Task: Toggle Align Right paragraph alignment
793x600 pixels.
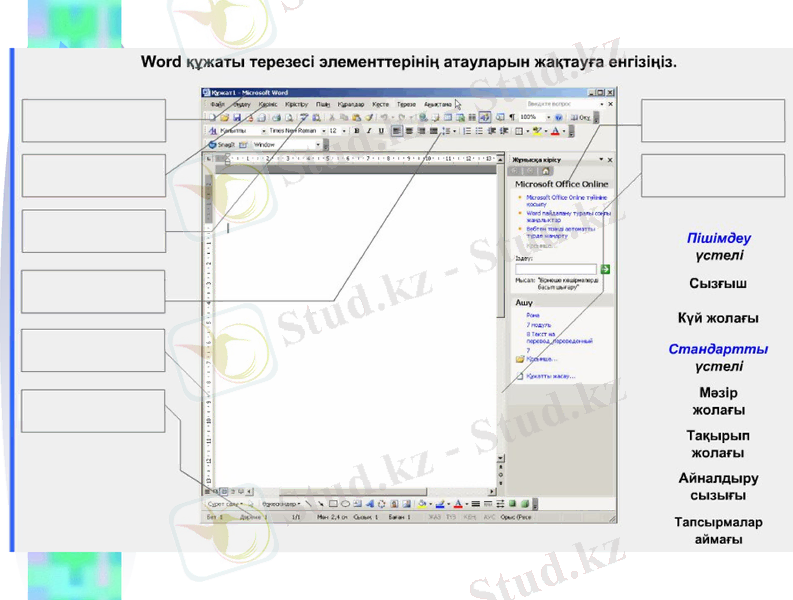Action: pos(421,131)
